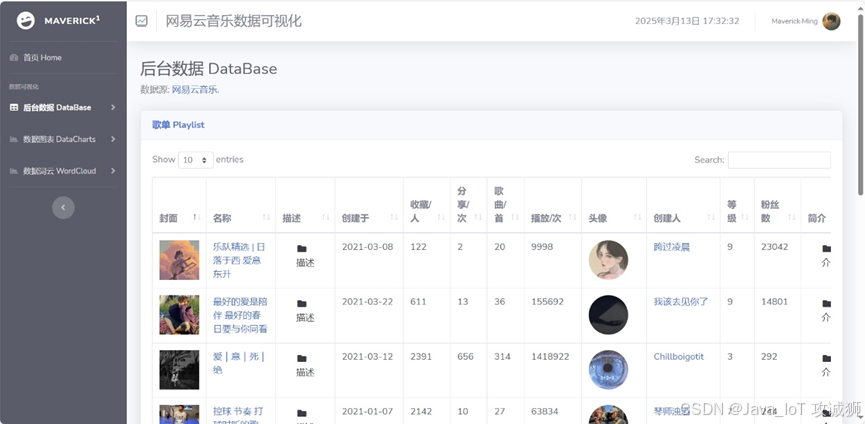The image size is (865, 424).
Task: Sort the table by 创建人 column
Action: (x=712, y=217)
